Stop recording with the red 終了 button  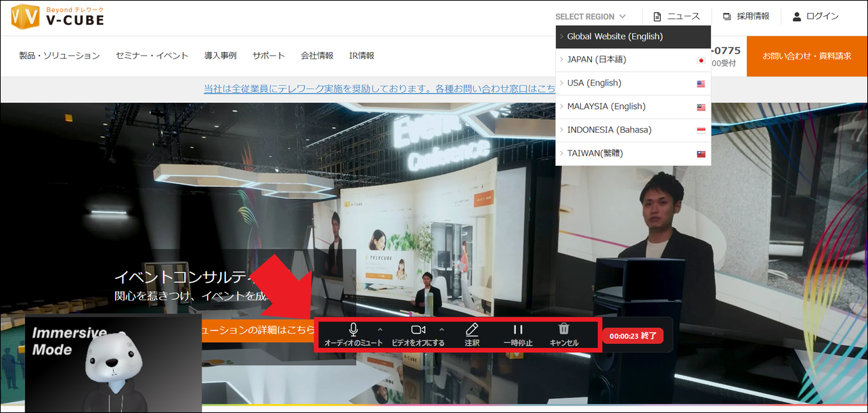pyautogui.click(x=632, y=336)
